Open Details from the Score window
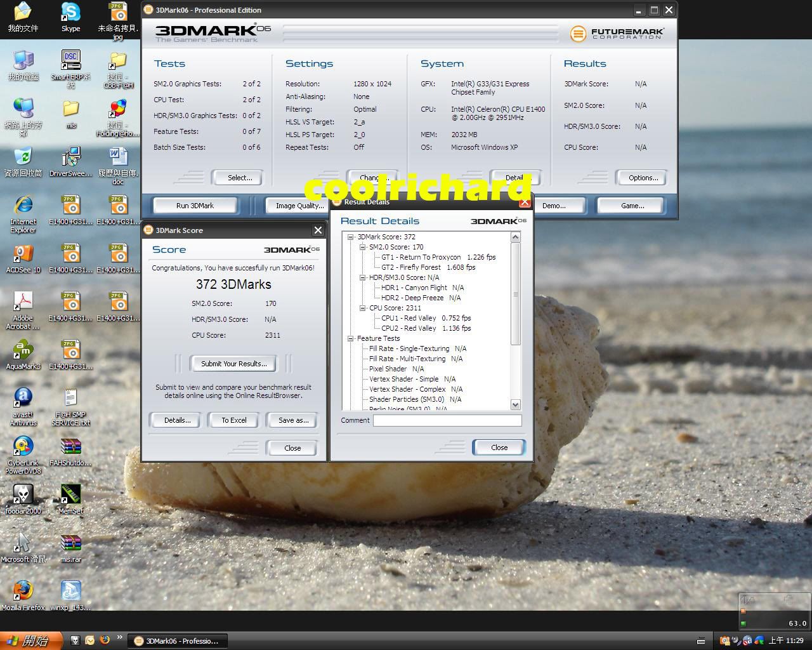812x650 pixels. click(x=177, y=420)
